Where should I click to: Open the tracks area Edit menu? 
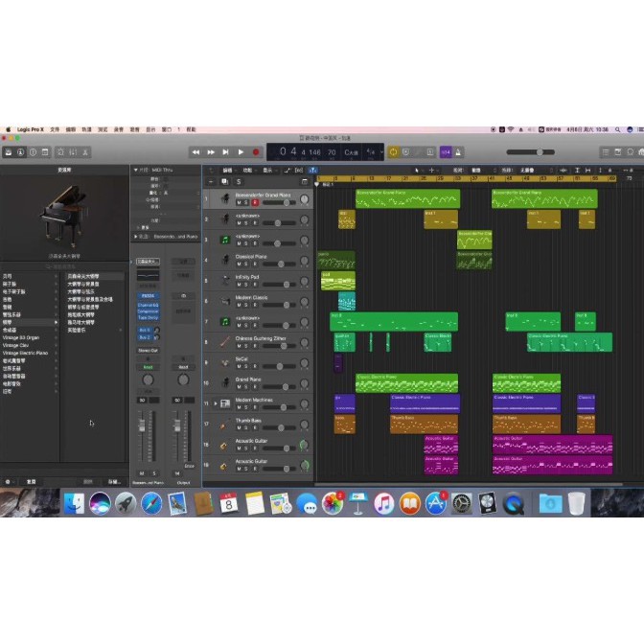click(228, 170)
